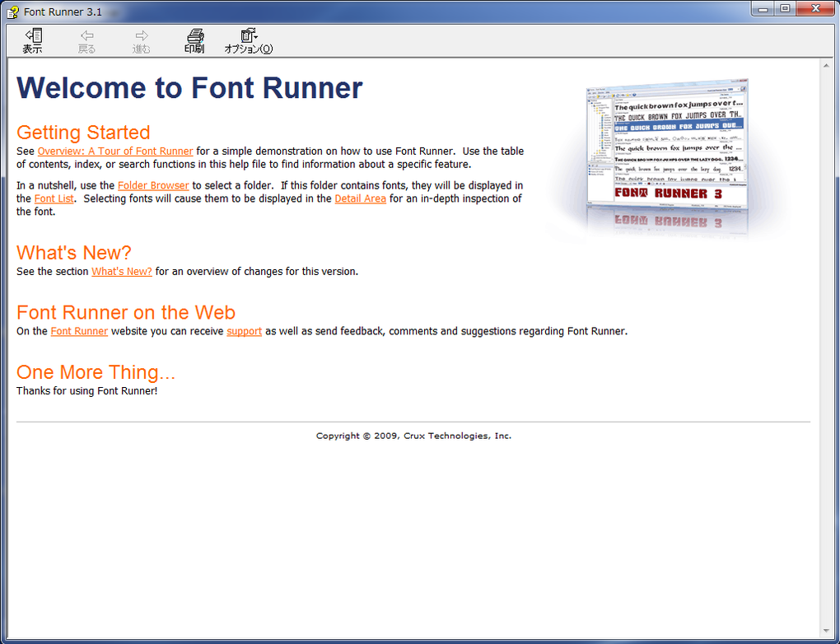Click the help book icon in the title bar

(13, 8)
